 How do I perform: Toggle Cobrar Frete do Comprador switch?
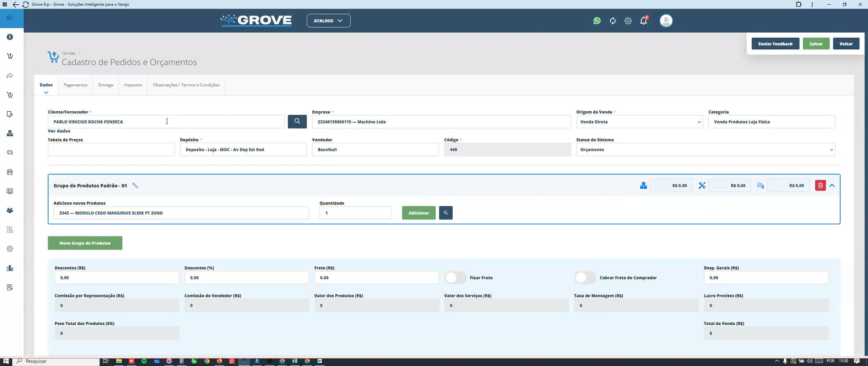(x=585, y=278)
